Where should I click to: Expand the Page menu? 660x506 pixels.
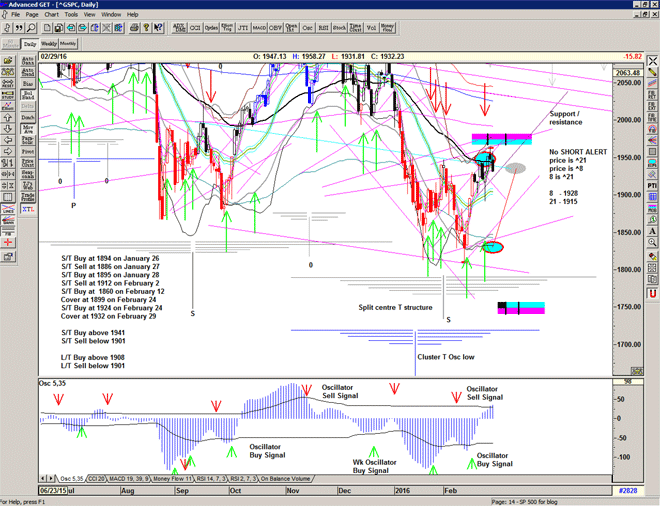[x=32, y=15]
